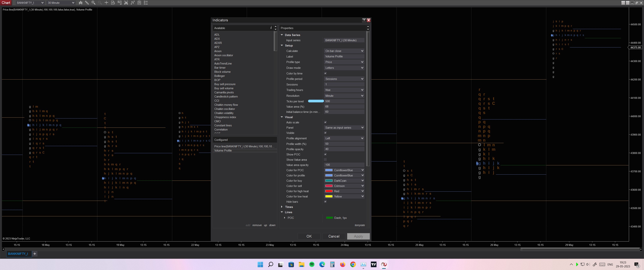Open the data box icon

113,3
